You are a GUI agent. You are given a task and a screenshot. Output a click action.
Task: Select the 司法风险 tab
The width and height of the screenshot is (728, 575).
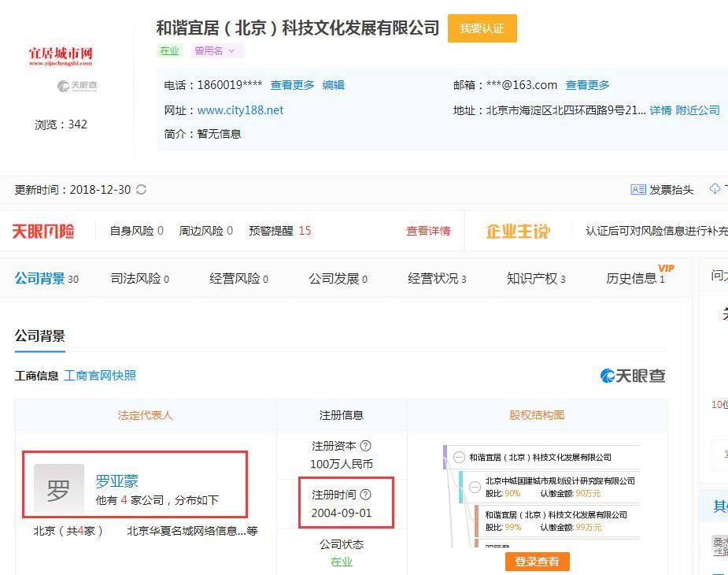coord(140,278)
